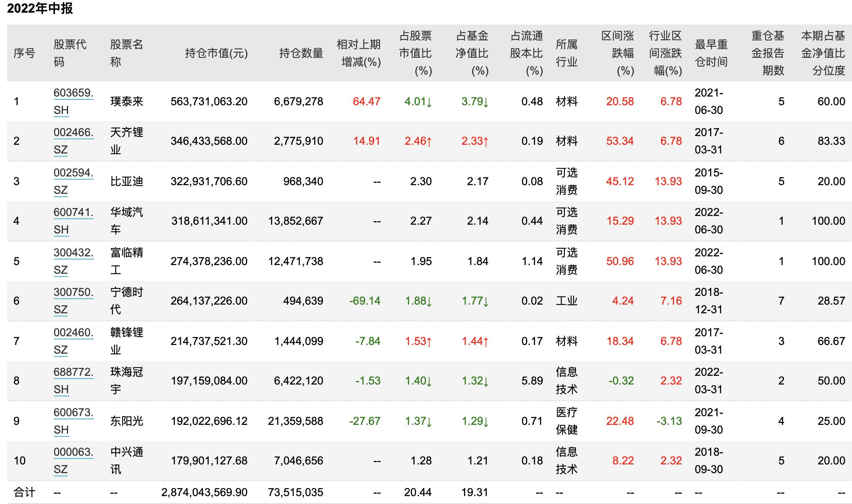
Task: Click industry 医疗保健 in 东阳光 row
Action: pyautogui.click(x=567, y=421)
